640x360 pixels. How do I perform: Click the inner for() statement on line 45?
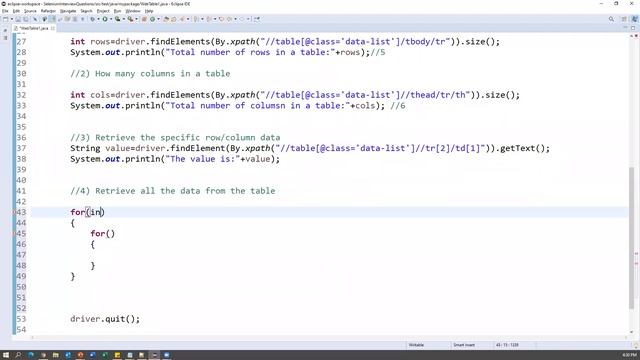point(102,233)
